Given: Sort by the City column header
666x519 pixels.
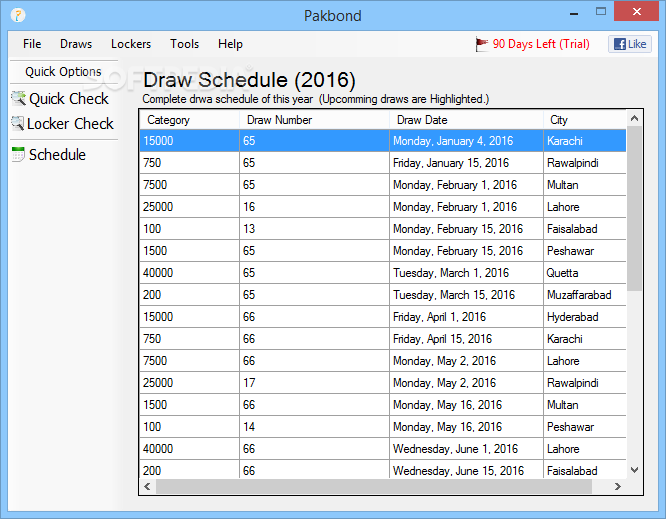Looking at the screenshot, I should pyautogui.click(x=584, y=120).
